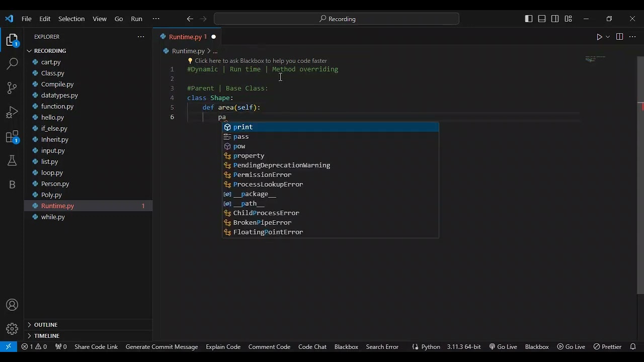Open the File menu
Image resolution: width=644 pixels, height=362 pixels.
click(x=27, y=19)
